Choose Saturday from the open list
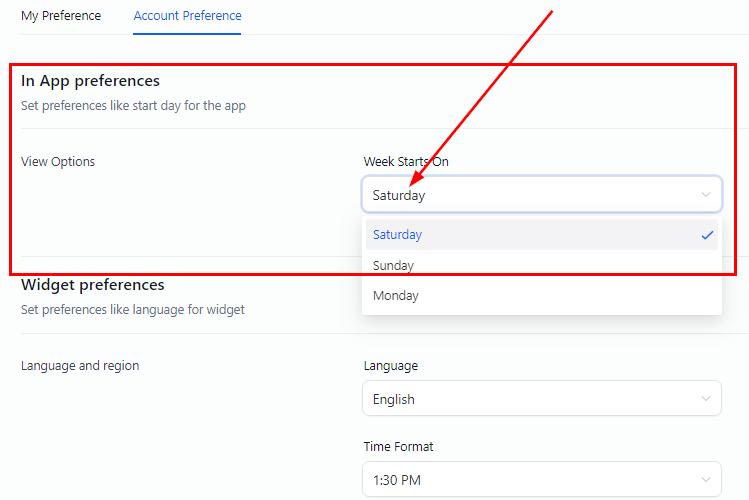 (398, 235)
